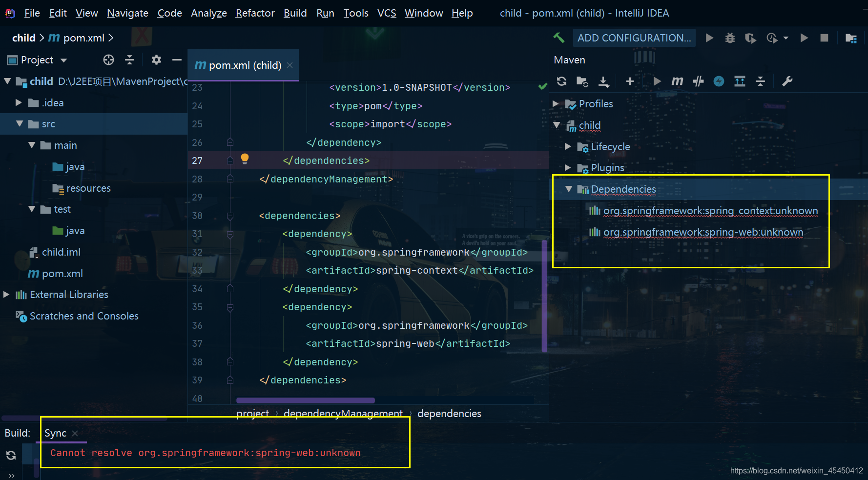Open the Build menu

[x=295, y=13]
